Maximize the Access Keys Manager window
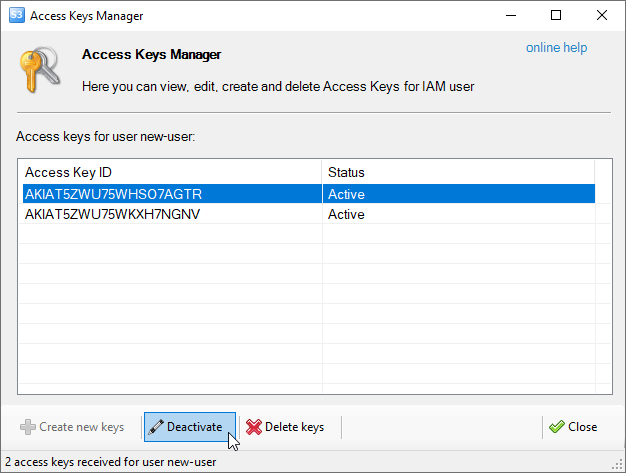 [556, 16]
